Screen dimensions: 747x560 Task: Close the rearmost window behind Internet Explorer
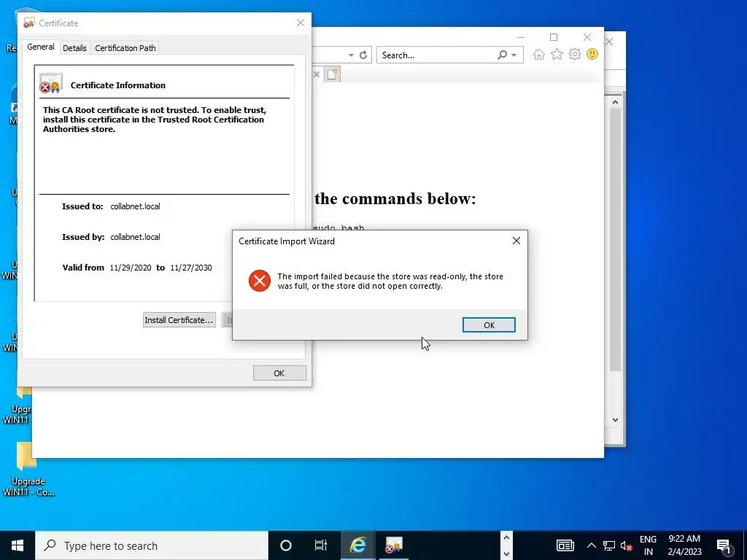(609, 42)
